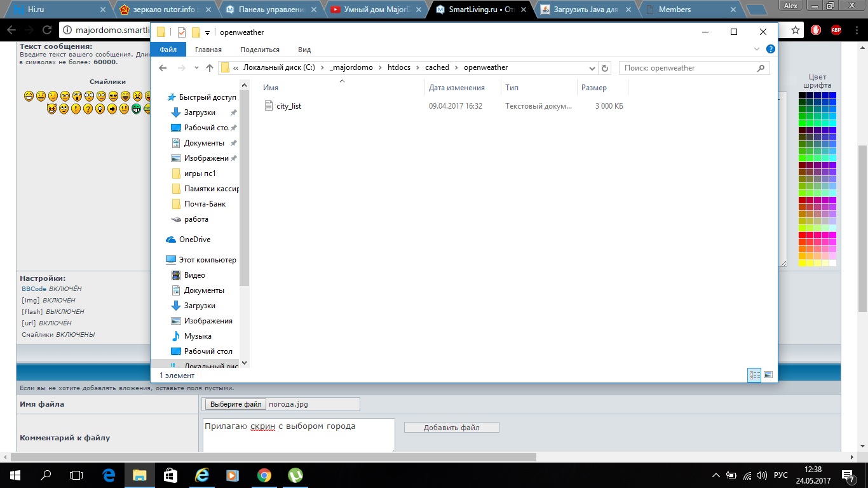Bookmark the page with star icon
This screenshot has height=488, width=868.
point(795,30)
